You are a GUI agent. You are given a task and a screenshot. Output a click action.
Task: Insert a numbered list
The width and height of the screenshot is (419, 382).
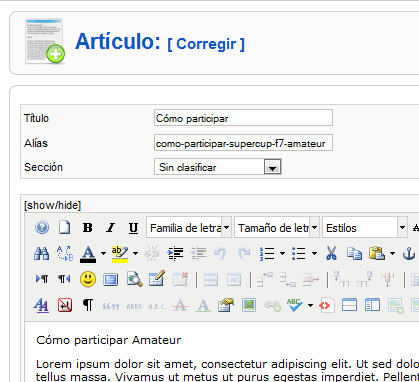[x=267, y=254]
